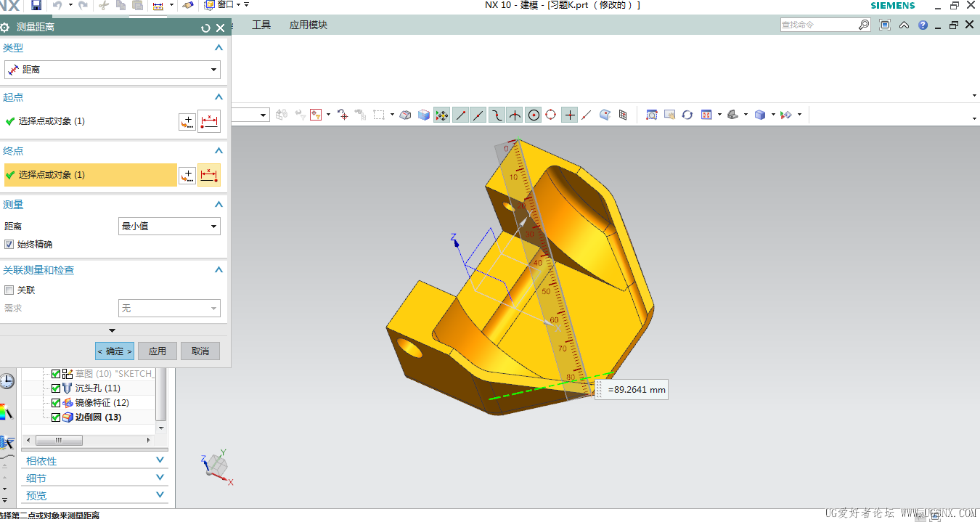Screen dimensions: 980x522
Task: Collapse the 起点 section
Action: pyautogui.click(x=219, y=97)
